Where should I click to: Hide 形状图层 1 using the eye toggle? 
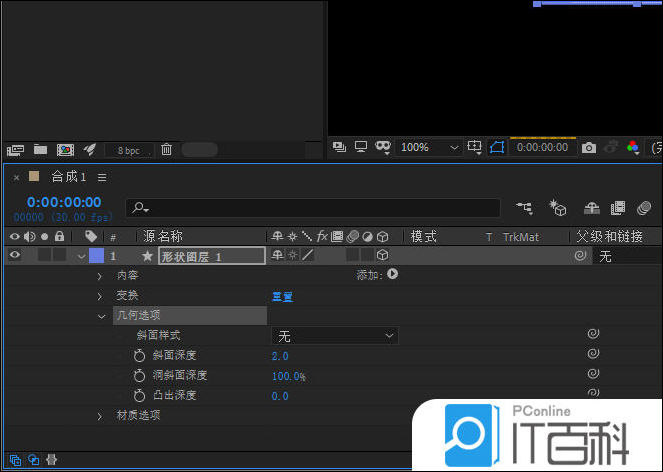click(14, 256)
